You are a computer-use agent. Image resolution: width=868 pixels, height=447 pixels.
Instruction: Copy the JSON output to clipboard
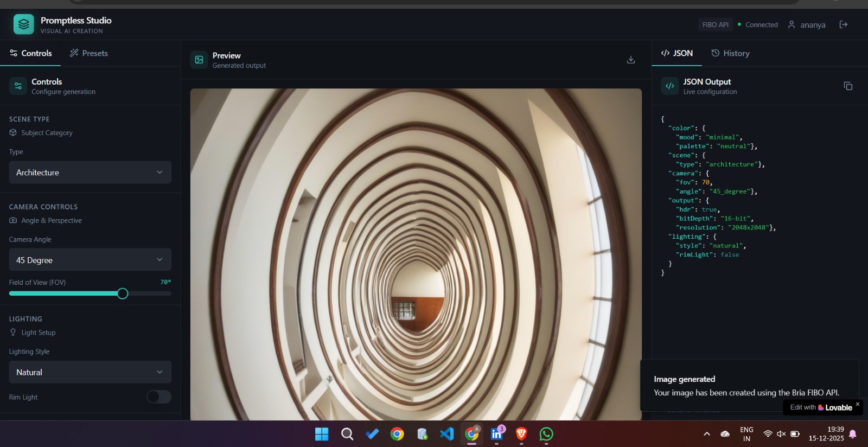848,86
